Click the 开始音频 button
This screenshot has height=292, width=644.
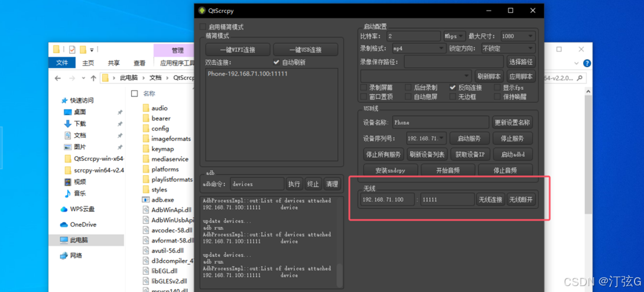[x=447, y=170]
